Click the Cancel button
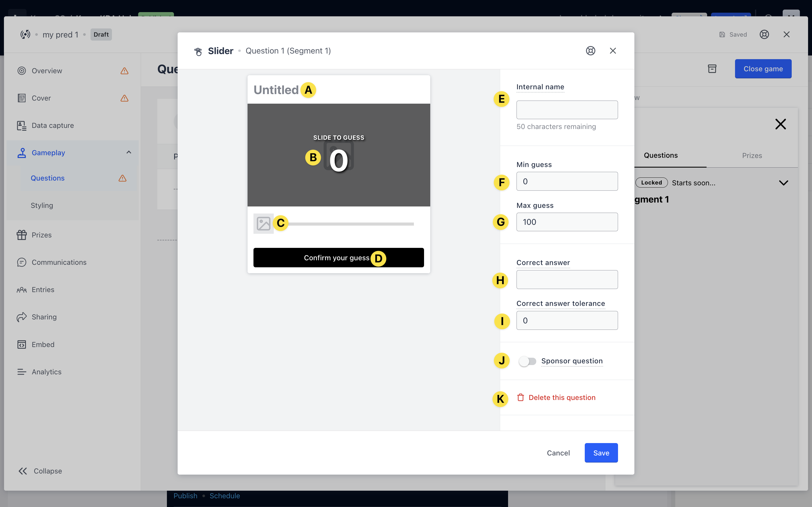This screenshot has height=507, width=812. [558, 453]
